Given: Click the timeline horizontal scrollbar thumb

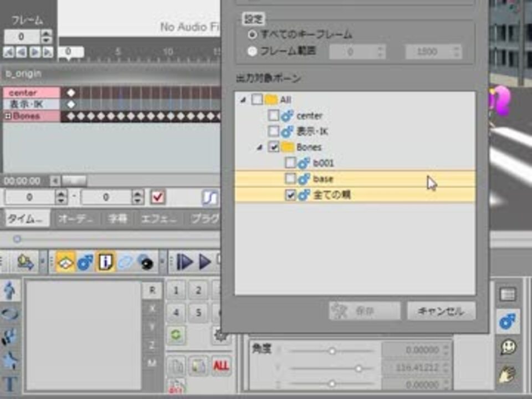Looking at the screenshot, I should pos(74,181).
